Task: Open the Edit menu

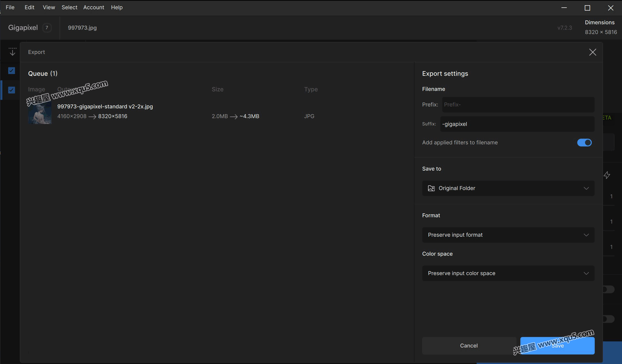Action: tap(29, 7)
